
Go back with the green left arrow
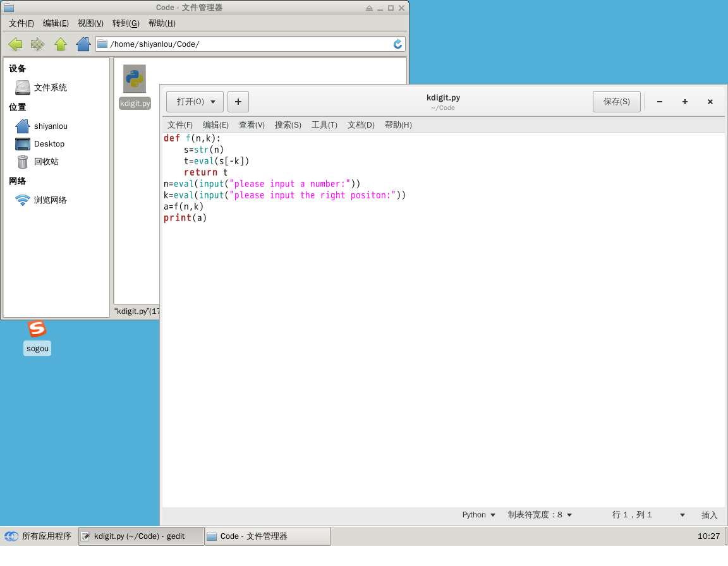pyautogui.click(x=15, y=44)
